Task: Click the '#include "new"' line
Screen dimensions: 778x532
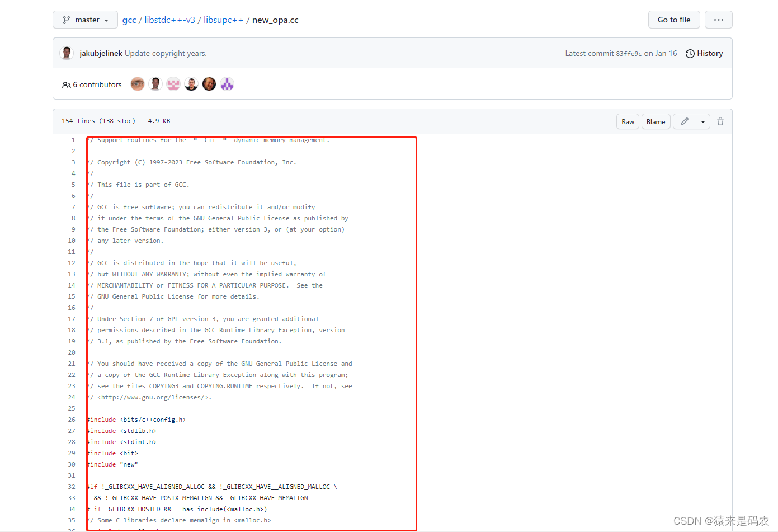Action: [x=112, y=464]
